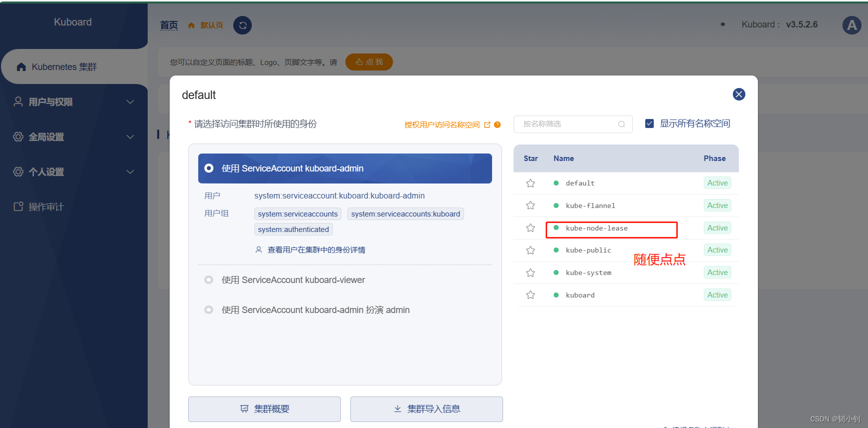Click the help question-mark icon
This screenshot has height=428, width=868.
click(x=497, y=124)
